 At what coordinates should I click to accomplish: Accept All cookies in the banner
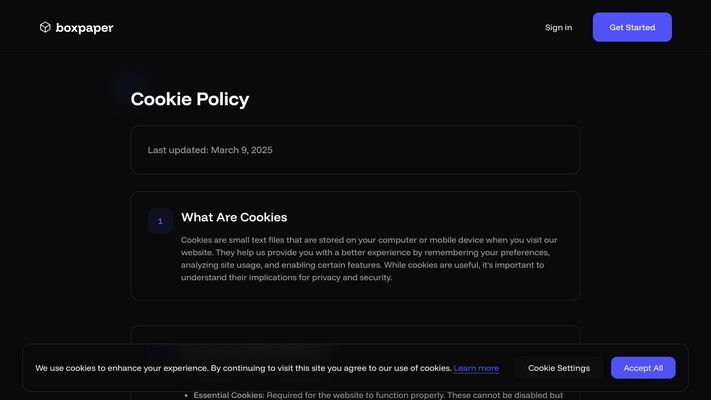coord(643,368)
